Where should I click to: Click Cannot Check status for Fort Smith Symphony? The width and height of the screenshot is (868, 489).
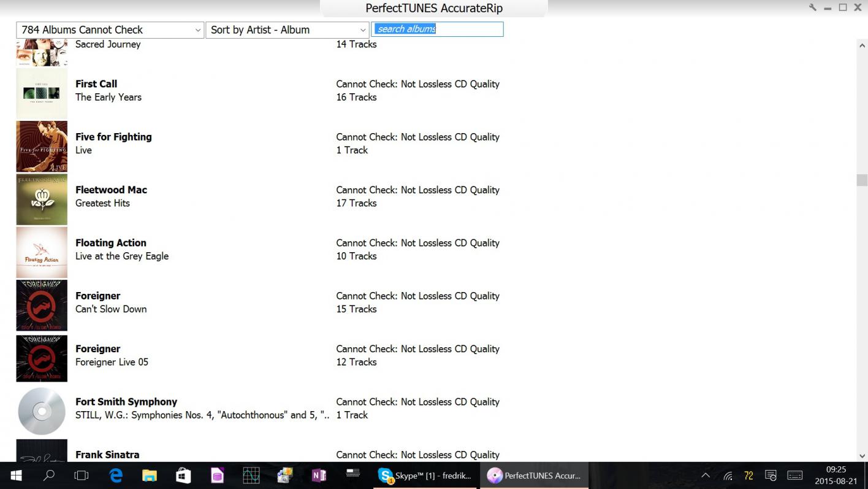[x=417, y=402]
